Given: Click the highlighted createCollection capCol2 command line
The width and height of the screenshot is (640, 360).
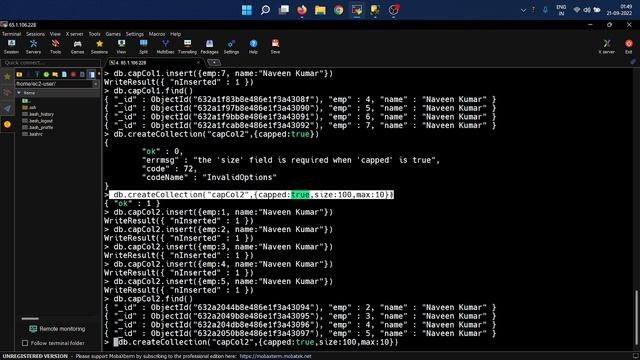Looking at the screenshot, I should click(251, 195).
